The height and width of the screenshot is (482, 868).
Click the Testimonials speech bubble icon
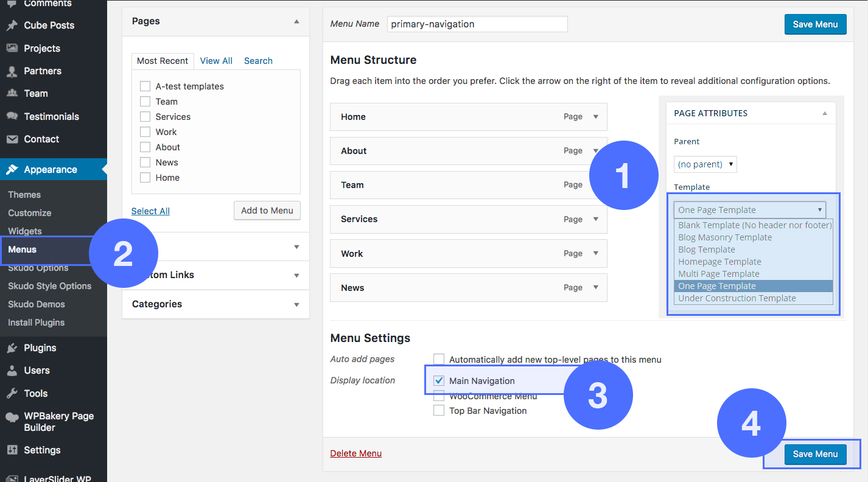12,116
